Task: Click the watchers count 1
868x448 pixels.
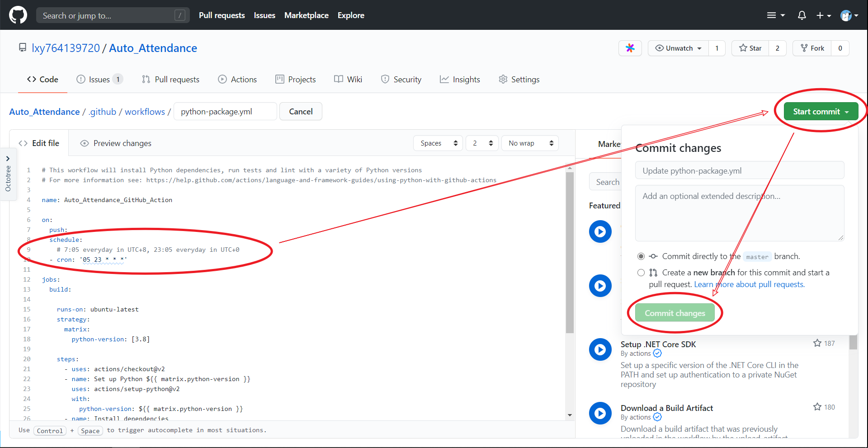Action: pos(717,48)
